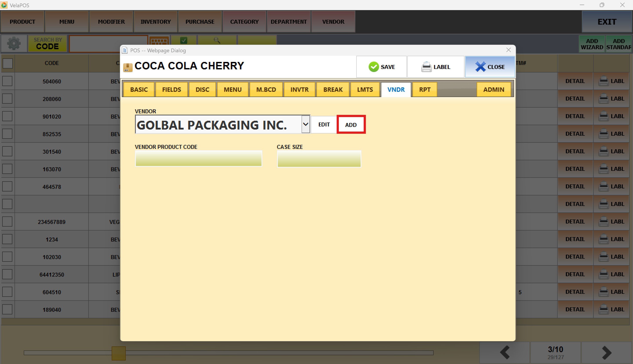Click the magnifier search icon
This screenshot has height=364, width=633.
point(217,40)
